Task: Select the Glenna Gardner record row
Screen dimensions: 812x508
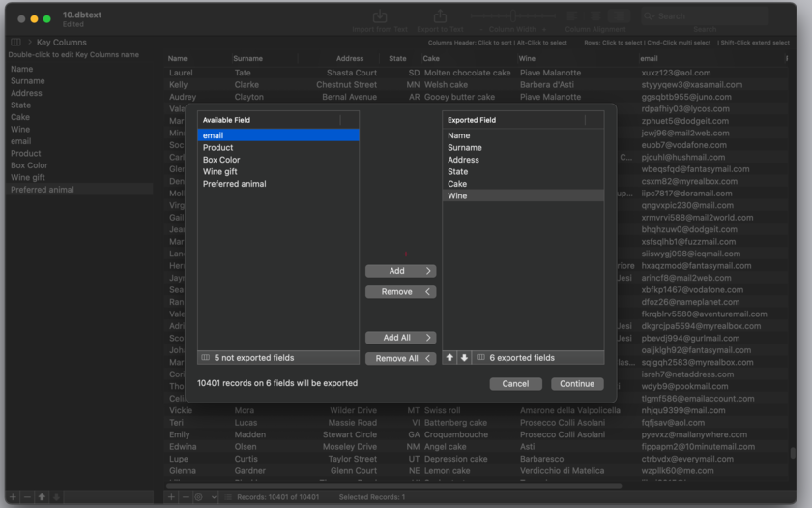Action: tap(477, 470)
